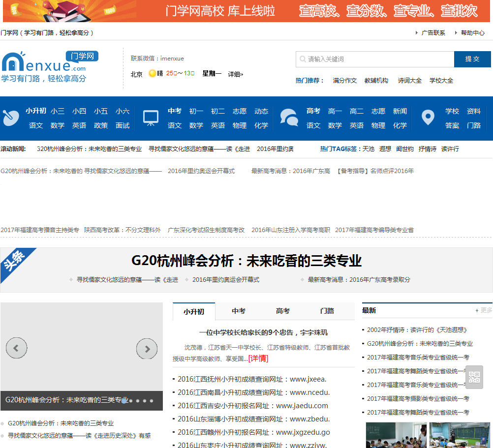493x448 pixels.
Task: Click the 帮助中心 link
Action: 473,32
